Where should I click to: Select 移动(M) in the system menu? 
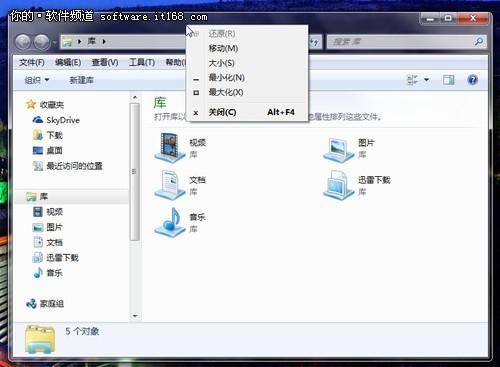tap(247, 48)
